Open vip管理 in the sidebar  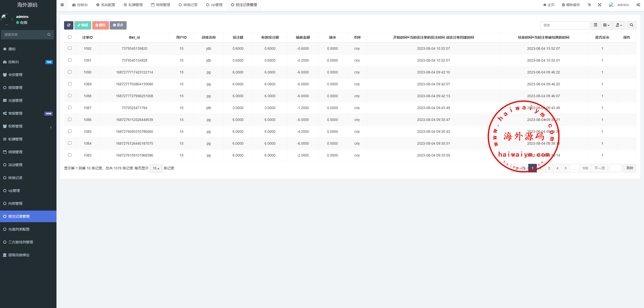28,191
